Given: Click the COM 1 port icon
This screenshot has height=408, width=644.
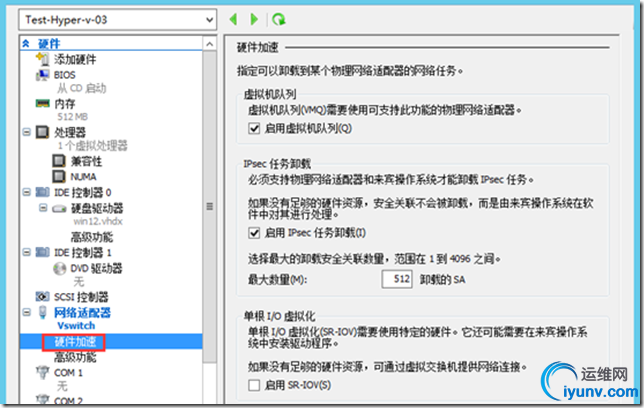Looking at the screenshot, I should coord(43,372).
